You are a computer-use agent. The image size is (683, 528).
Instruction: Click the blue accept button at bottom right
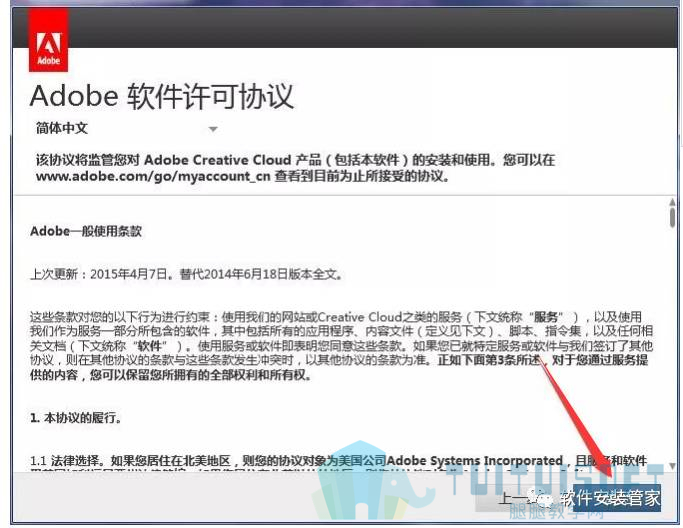pos(616,498)
